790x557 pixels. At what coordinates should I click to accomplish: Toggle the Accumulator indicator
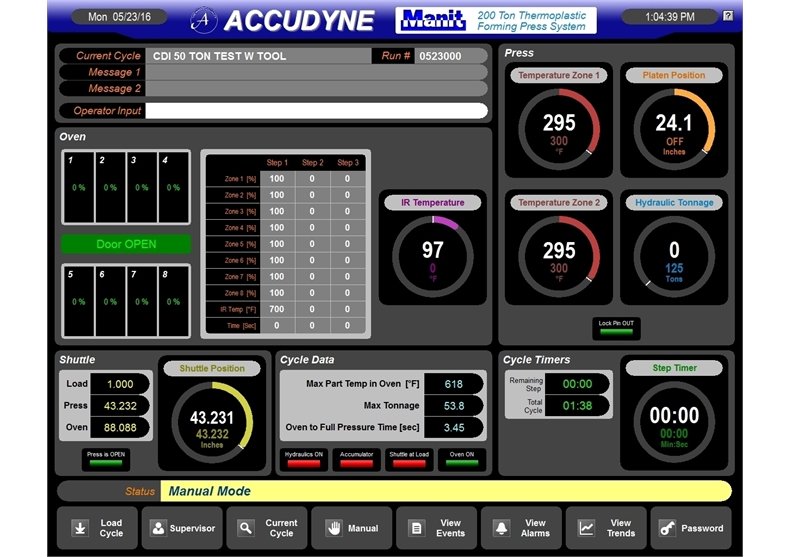click(x=356, y=459)
